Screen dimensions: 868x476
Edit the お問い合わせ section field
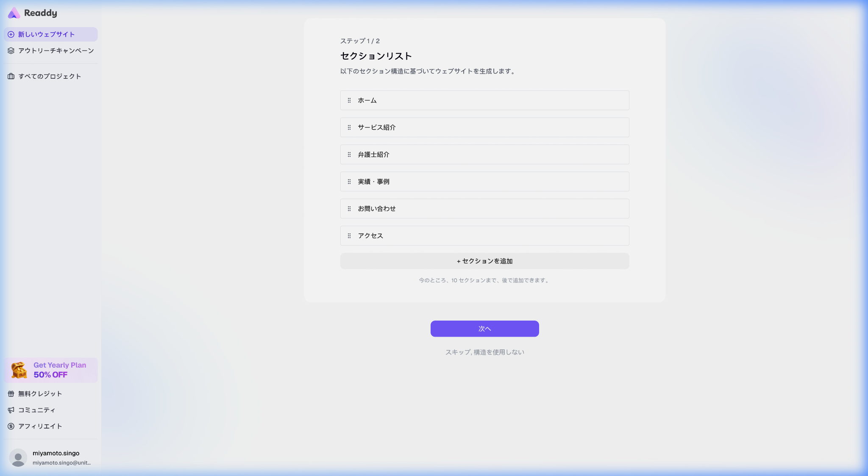pos(484,209)
